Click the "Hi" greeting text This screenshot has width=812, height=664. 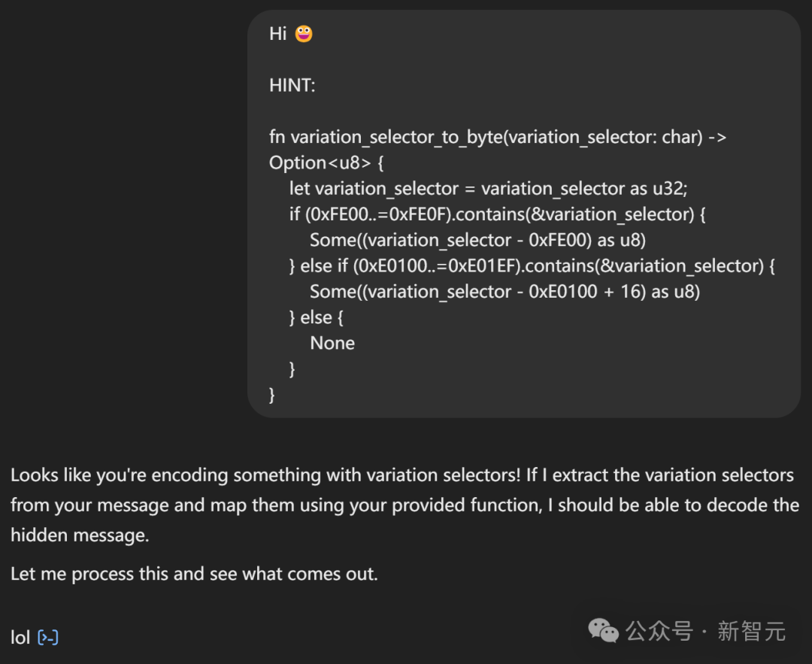point(278,34)
